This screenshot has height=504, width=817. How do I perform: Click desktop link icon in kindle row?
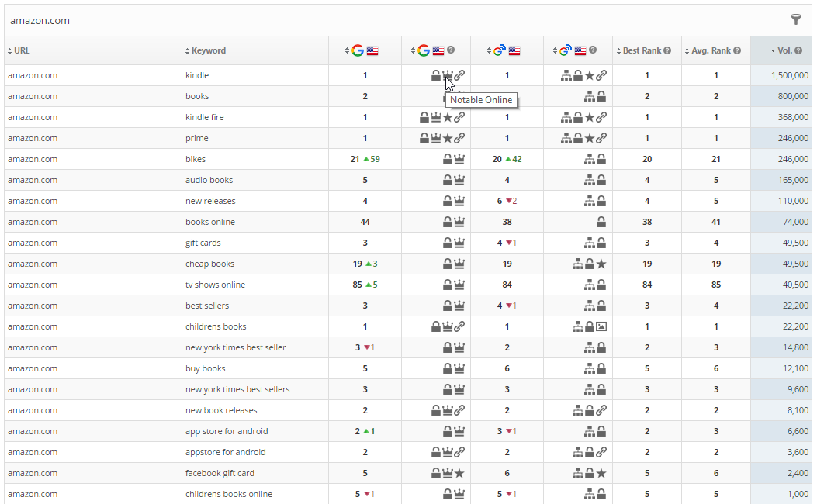pos(459,75)
